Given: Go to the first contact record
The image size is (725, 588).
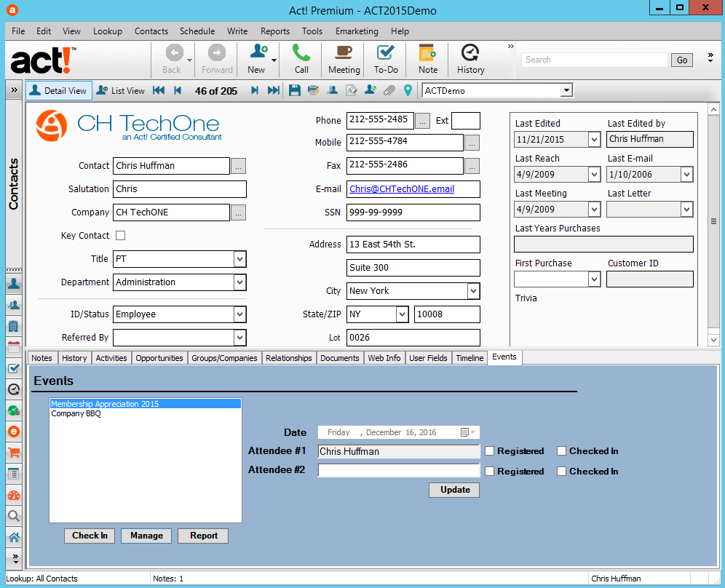Looking at the screenshot, I should tap(159, 91).
